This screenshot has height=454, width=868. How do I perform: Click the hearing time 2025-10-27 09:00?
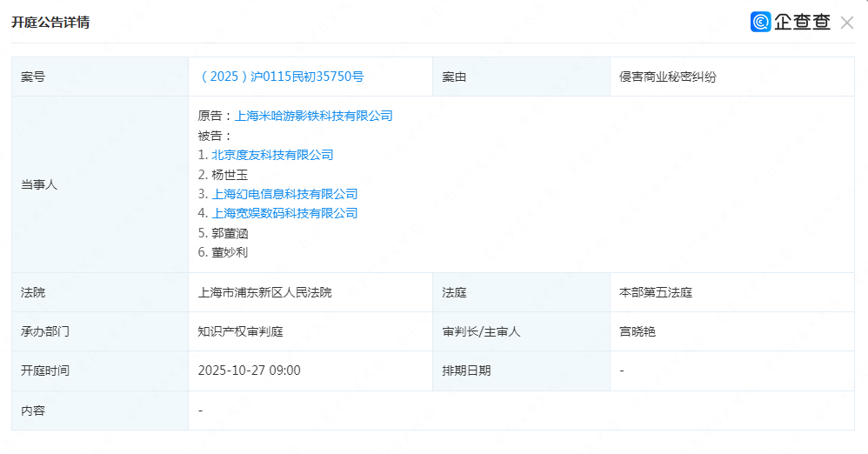point(249,371)
